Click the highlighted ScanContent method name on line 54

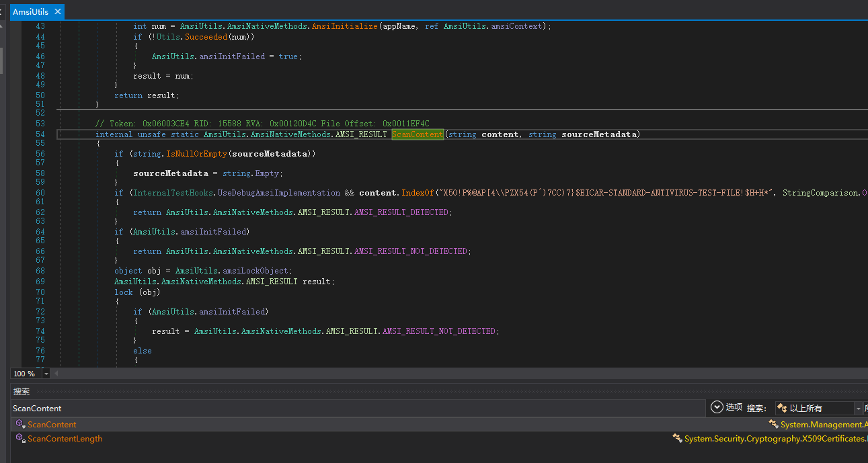click(x=418, y=134)
